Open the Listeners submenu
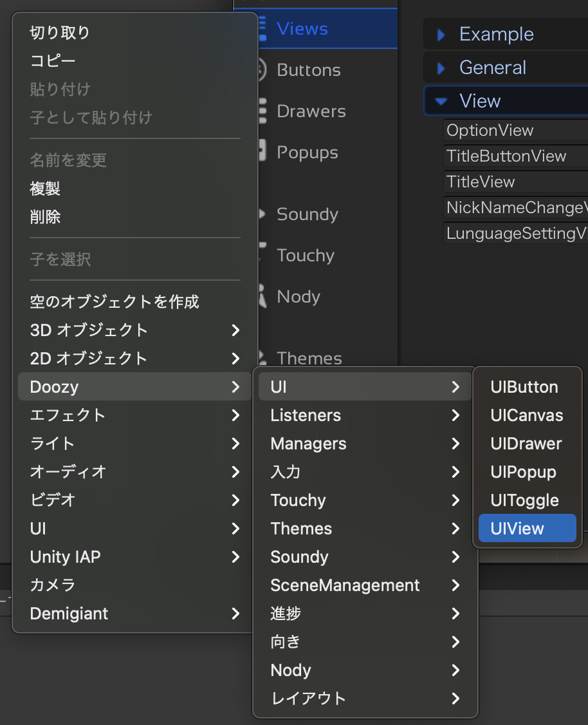This screenshot has height=725, width=588. click(365, 415)
